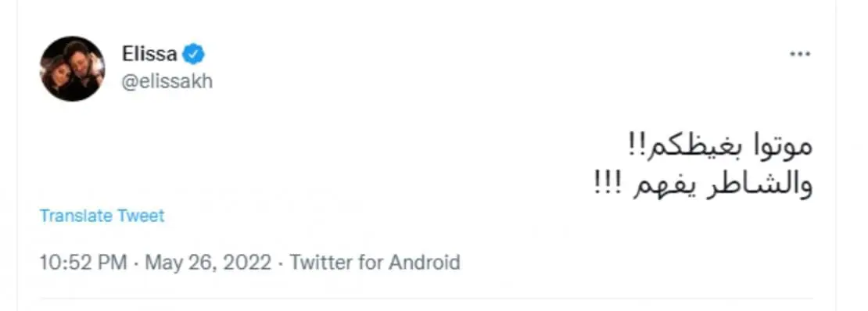This screenshot has width=868, height=311.
Task: Open the three-dot More options menu
Action: coord(800,55)
